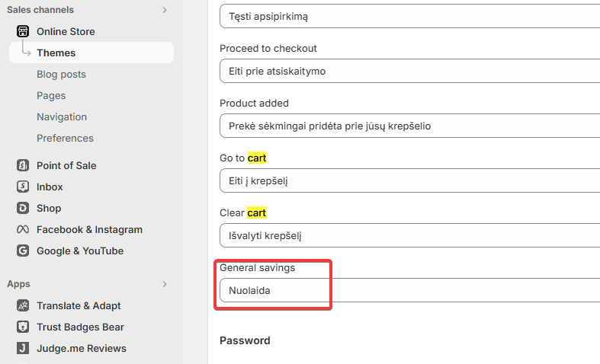This screenshot has height=364, width=600.
Task: Expand the Sales channels chevron
Action: coord(165,10)
